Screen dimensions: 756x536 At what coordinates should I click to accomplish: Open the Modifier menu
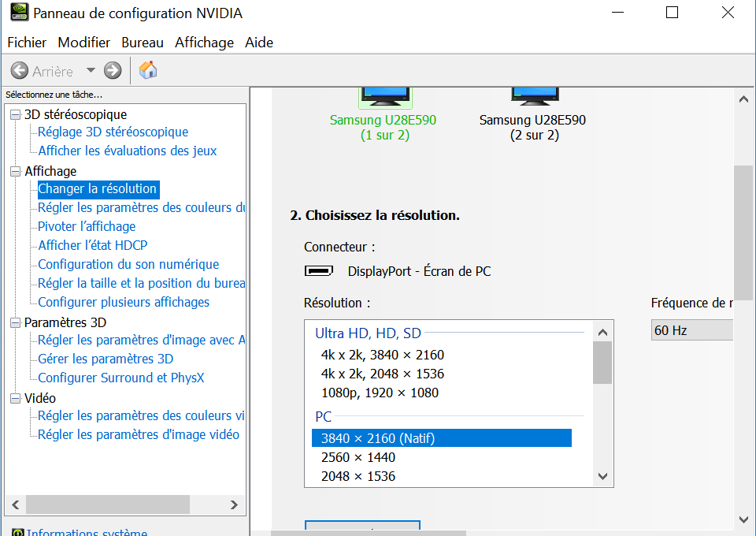click(84, 43)
